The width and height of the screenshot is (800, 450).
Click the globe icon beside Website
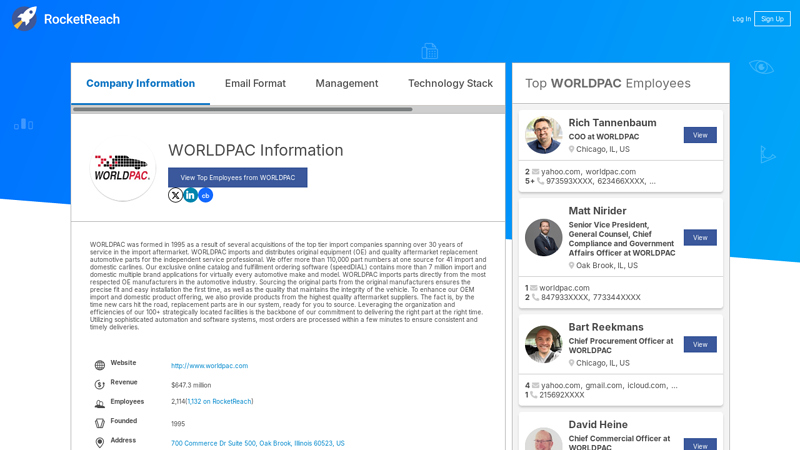click(99, 365)
